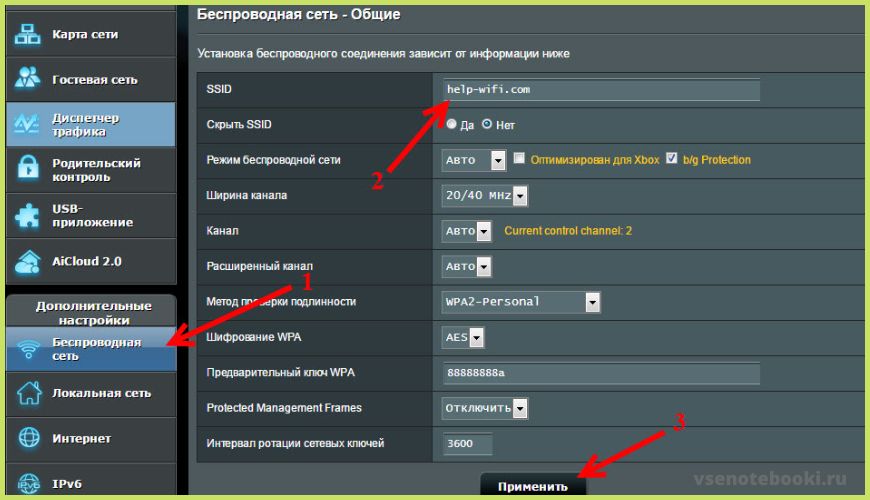The width and height of the screenshot is (870, 500).
Task: Expand the AES WPA encryption dropdown
Action: pos(464,337)
